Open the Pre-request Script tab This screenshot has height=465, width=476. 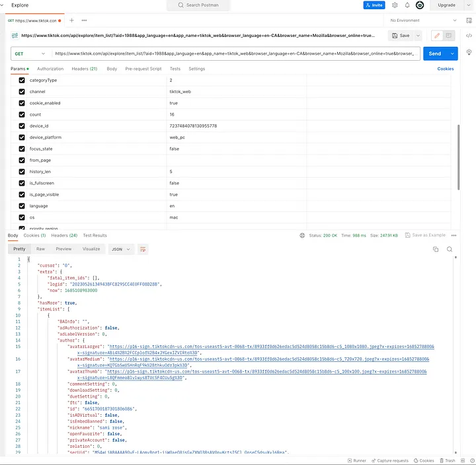143,69
